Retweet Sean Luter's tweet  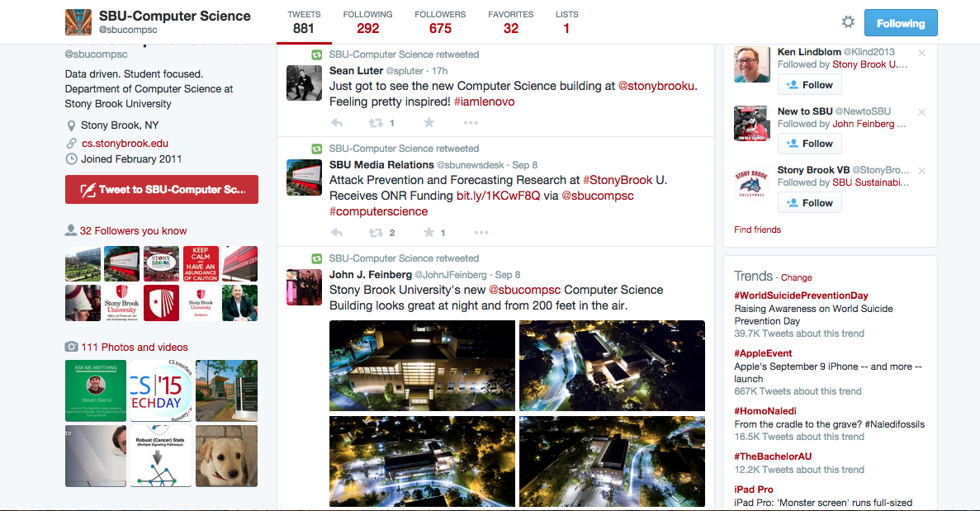pos(376,123)
